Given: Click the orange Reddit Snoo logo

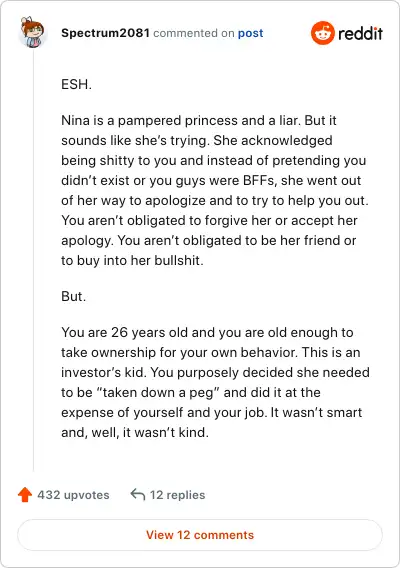Looking at the screenshot, I should click(322, 33).
